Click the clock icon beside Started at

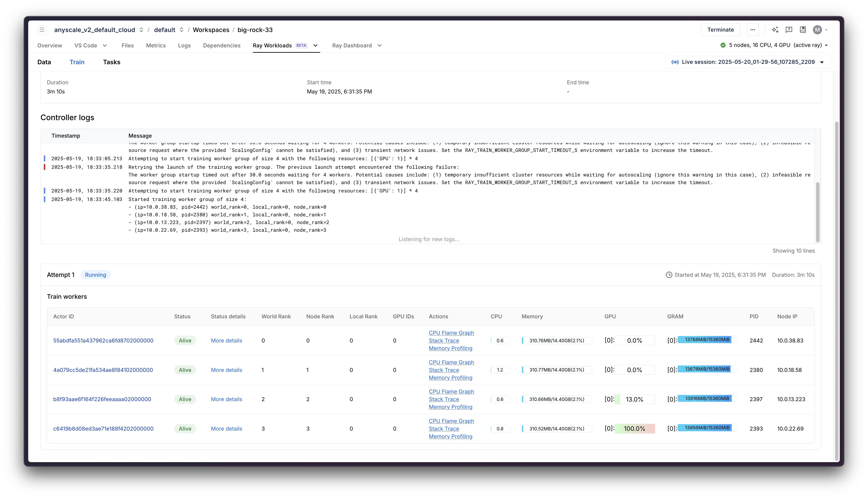669,275
